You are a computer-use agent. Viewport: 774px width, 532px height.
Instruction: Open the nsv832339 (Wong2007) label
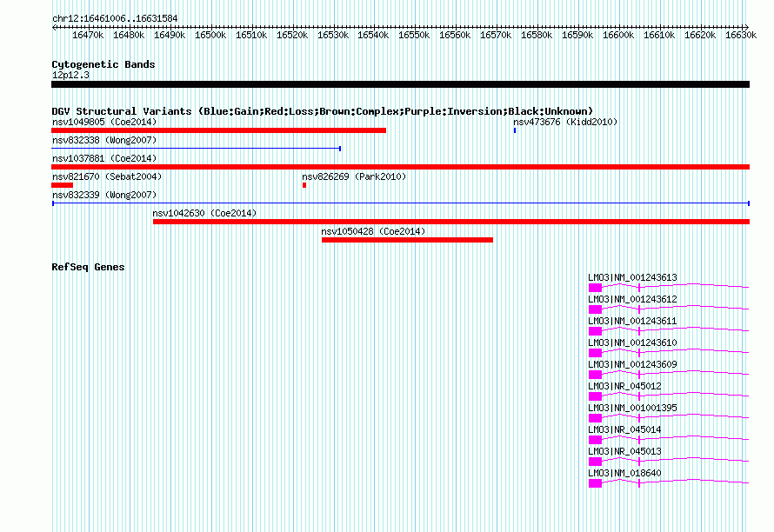coord(104,195)
